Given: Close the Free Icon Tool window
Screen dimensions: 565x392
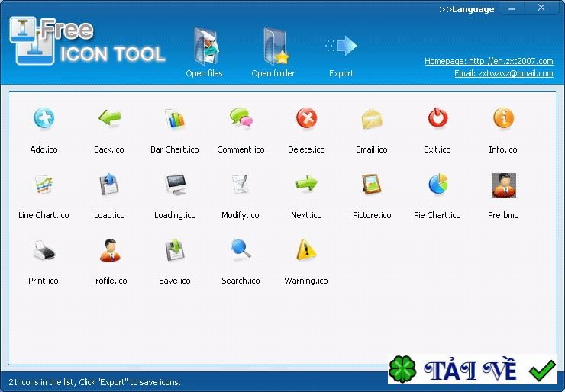Looking at the screenshot, I should [541, 8].
